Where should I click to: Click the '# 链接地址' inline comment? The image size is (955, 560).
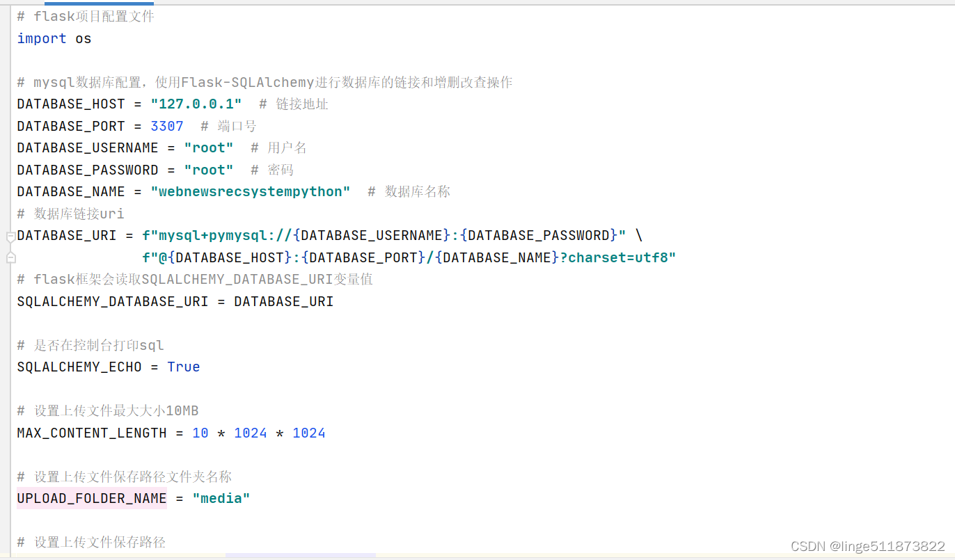[x=294, y=104]
